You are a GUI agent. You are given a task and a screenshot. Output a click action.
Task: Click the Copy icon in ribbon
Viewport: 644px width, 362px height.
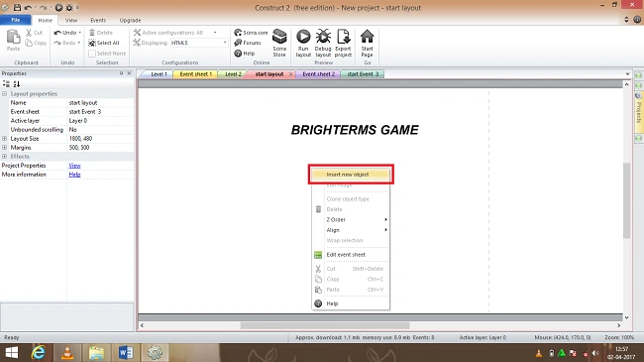point(29,43)
